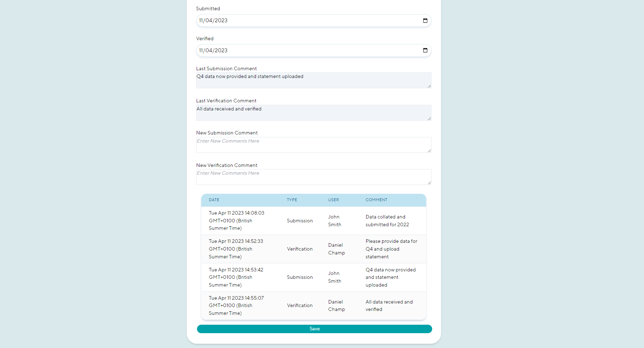644x348 pixels.
Task: Click the Verified date input field
Action: (x=314, y=50)
